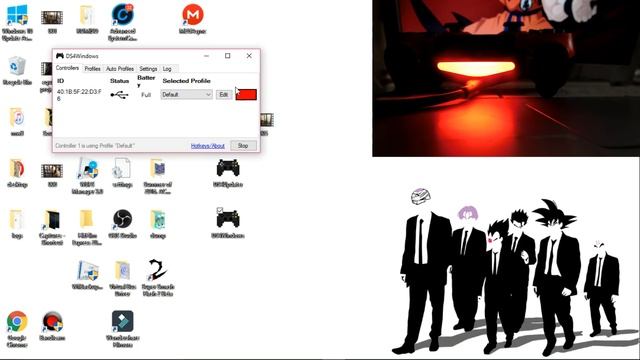Open the Hotkeys/About link

click(x=208, y=146)
